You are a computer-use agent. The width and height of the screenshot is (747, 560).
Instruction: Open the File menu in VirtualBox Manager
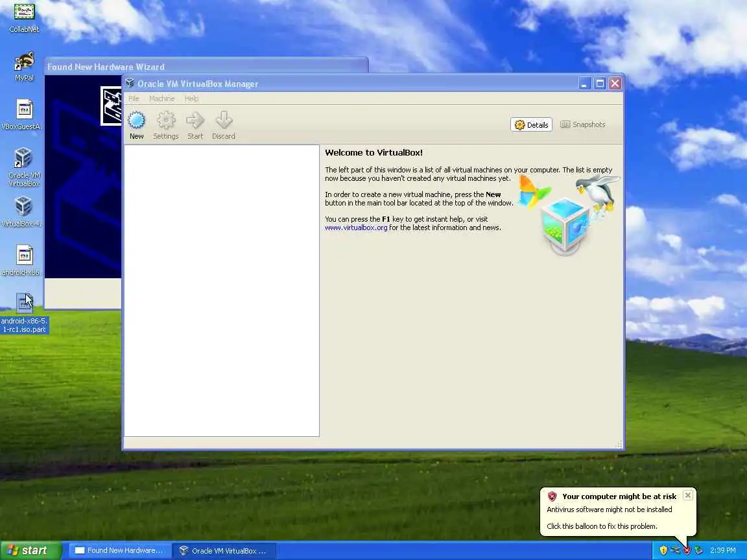coord(134,99)
